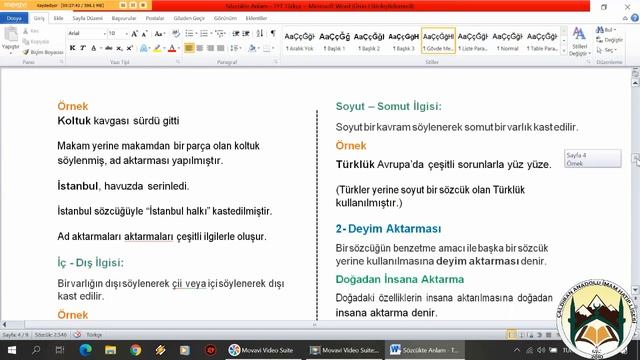Apply the yellow text highlight color
The width and height of the screenshot is (640, 360).
(x=157, y=48)
